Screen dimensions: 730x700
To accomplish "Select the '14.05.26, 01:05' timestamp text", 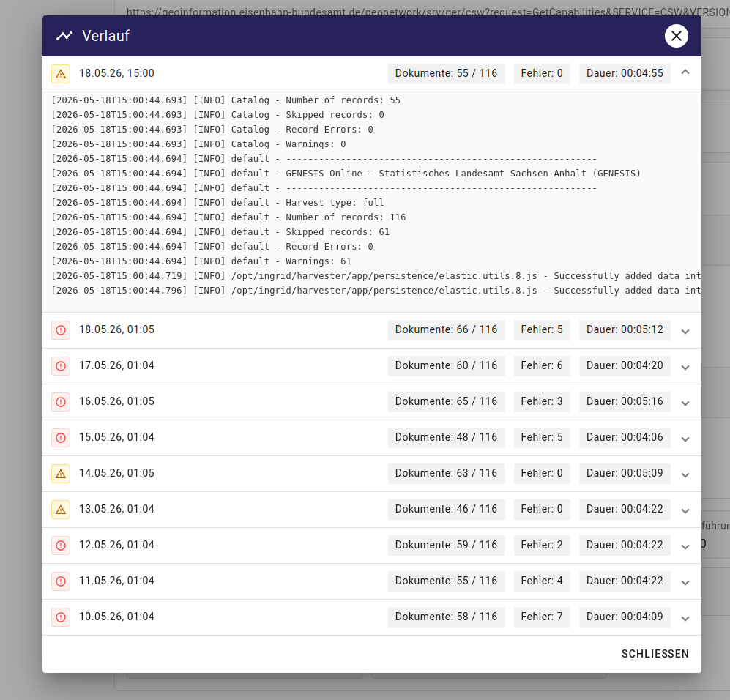I will tap(116, 473).
